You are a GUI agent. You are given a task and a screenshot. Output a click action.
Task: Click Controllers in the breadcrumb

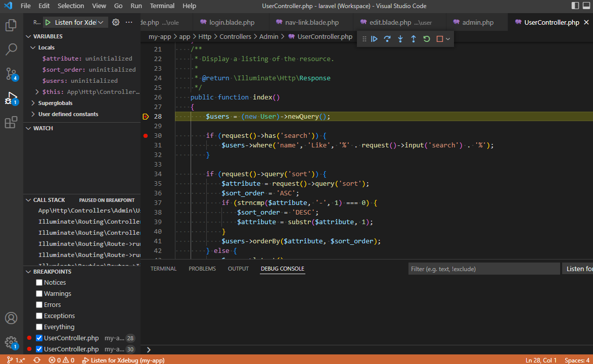click(235, 37)
